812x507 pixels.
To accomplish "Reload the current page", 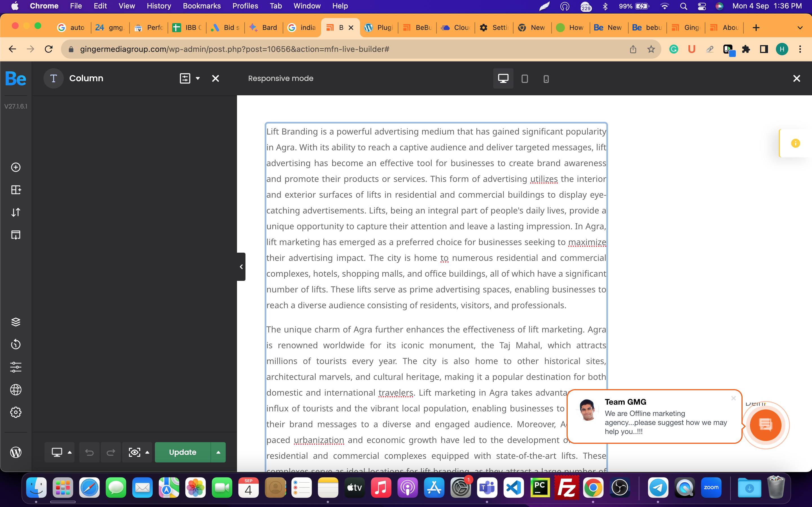I will click(x=49, y=49).
